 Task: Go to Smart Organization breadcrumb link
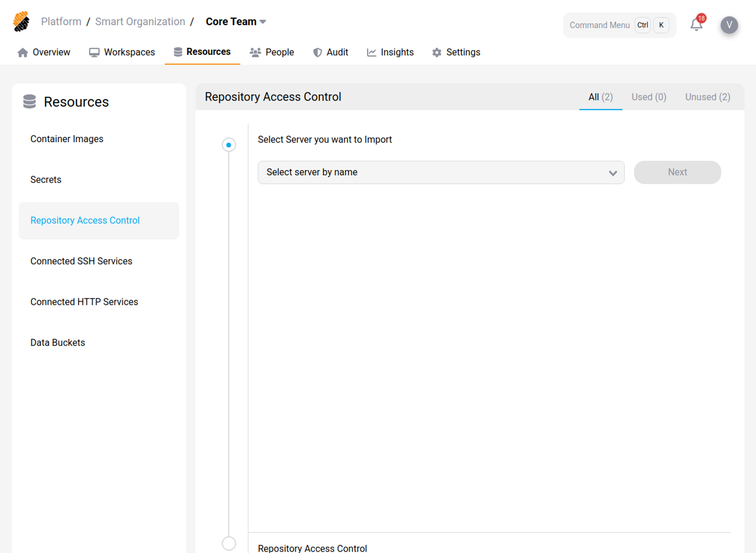(x=140, y=22)
